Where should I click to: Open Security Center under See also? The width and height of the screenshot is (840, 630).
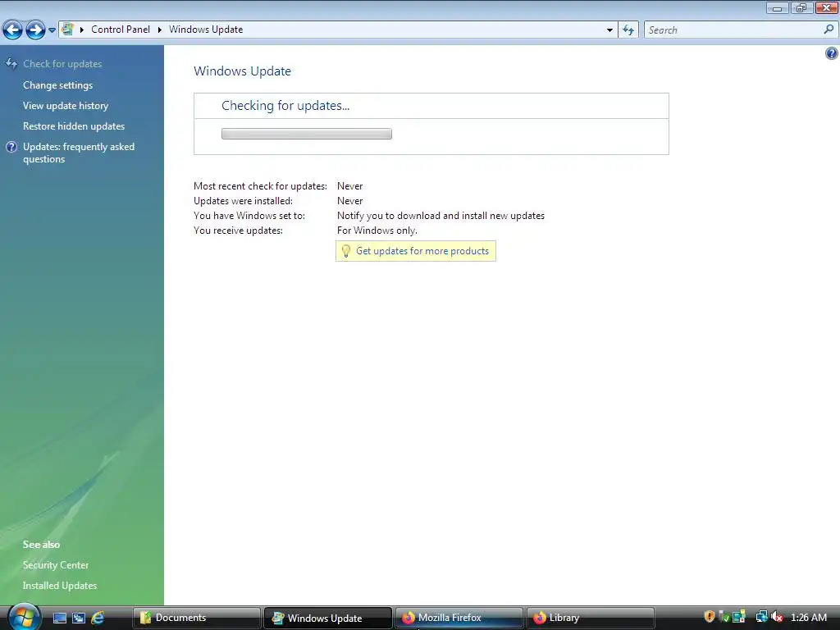click(56, 564)
